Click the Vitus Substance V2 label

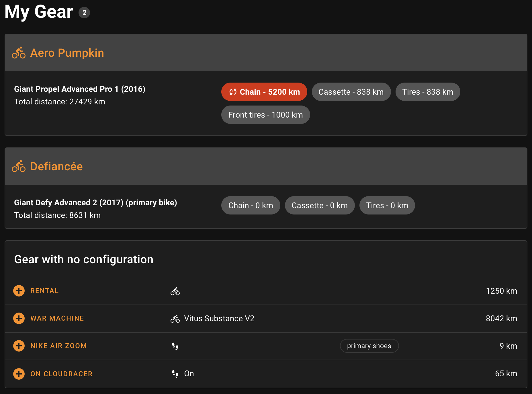coord(219,319)
